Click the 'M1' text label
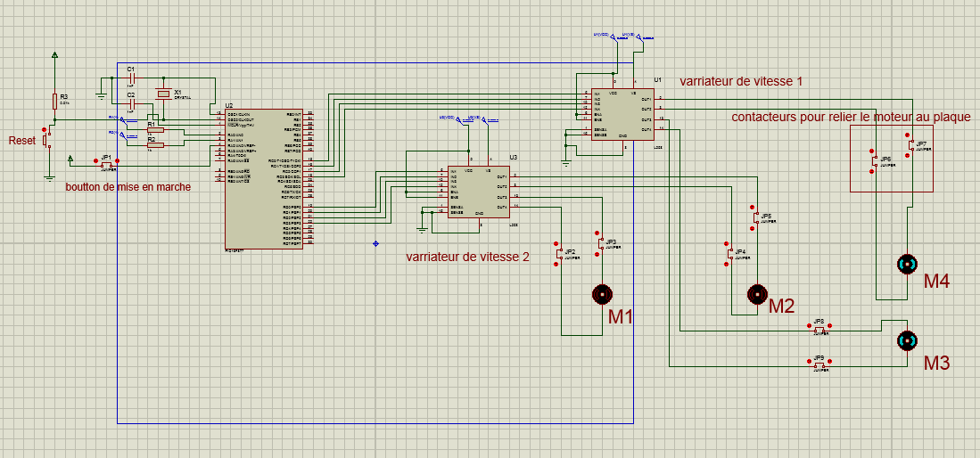This screenshot has width=980, height=458. pyautogui.click(x=621, y=317)
